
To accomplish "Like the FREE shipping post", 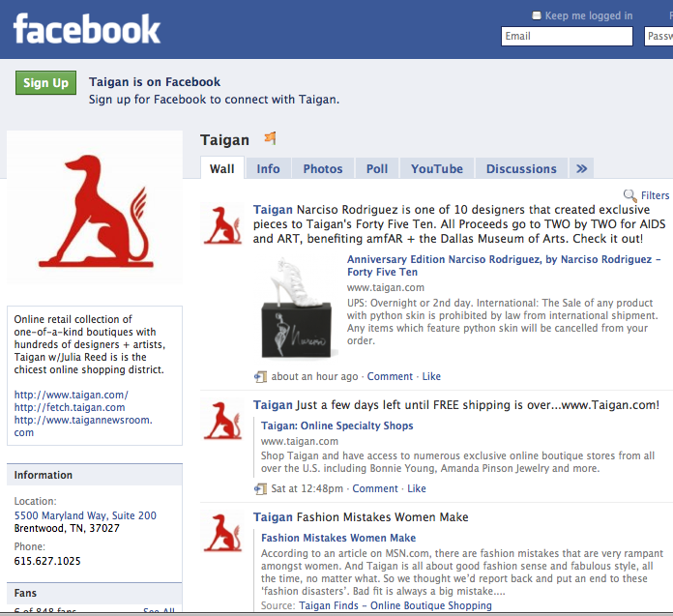I will (417, 488).
